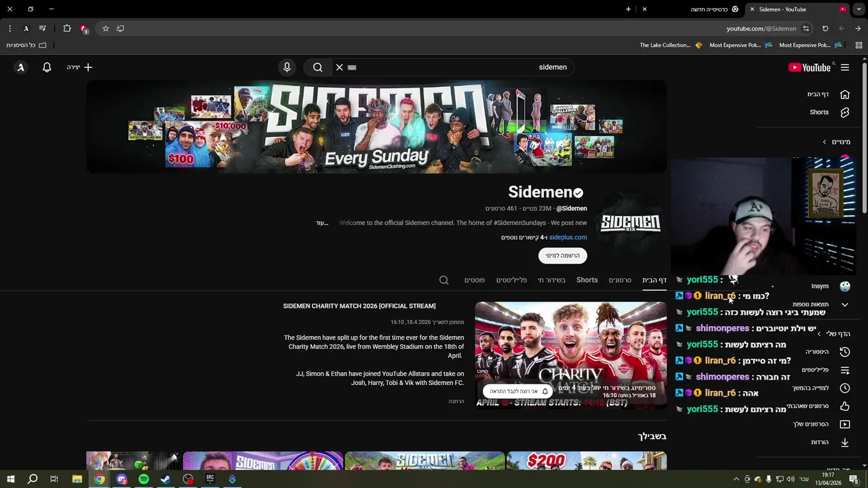Screen dimensions: 868x488
Task: Expand subscriptions section (מינויים) chevron
Action: [825, 142]
